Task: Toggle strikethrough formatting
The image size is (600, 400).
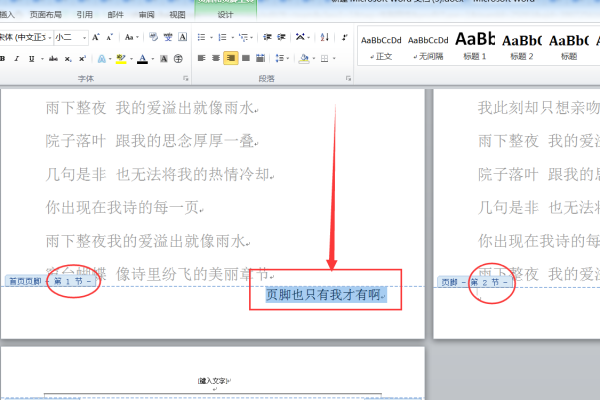Action: click(x=53, y=59)
